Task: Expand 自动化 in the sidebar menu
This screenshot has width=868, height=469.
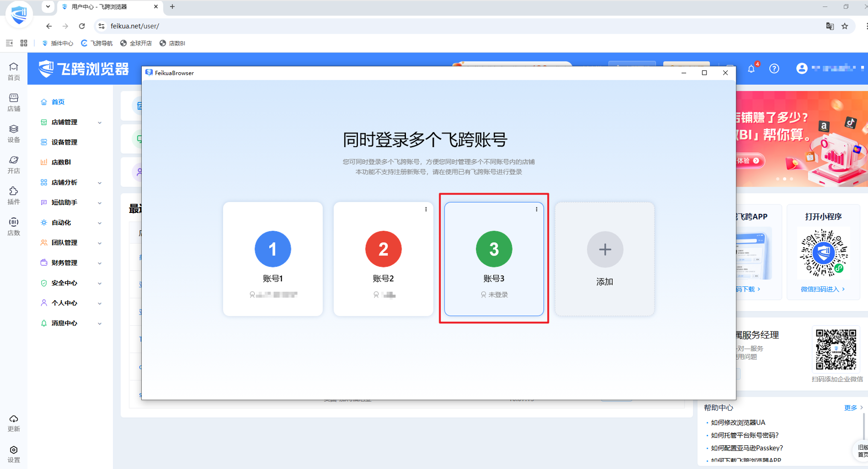Action: [70, 223]
